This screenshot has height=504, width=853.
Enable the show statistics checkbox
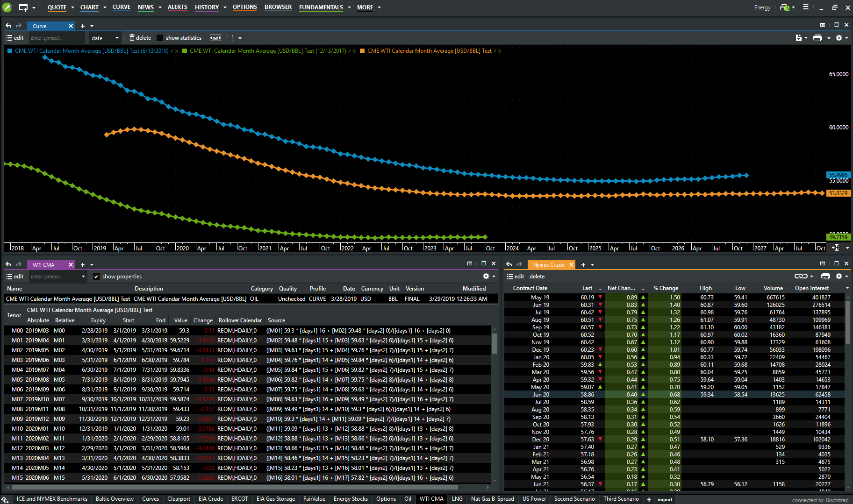pyautogui.click(x=160, y=38)
